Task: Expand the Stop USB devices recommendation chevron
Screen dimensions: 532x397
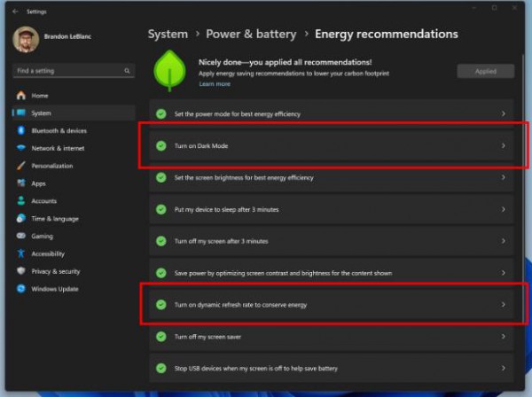Action: pos(503,369)
